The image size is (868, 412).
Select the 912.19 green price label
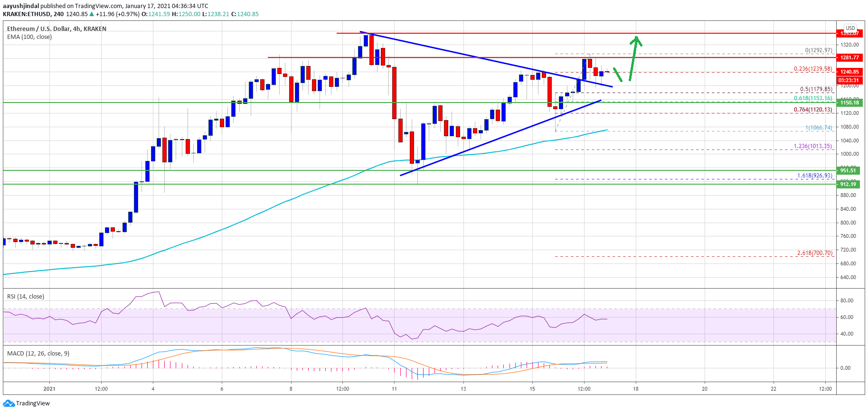[x=848, y=184]
